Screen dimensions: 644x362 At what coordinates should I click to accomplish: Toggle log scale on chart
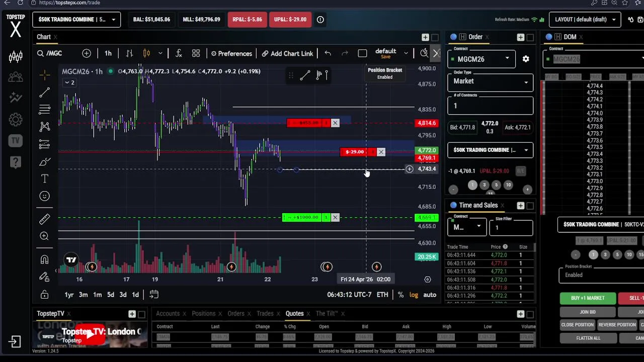pos(414,295)
